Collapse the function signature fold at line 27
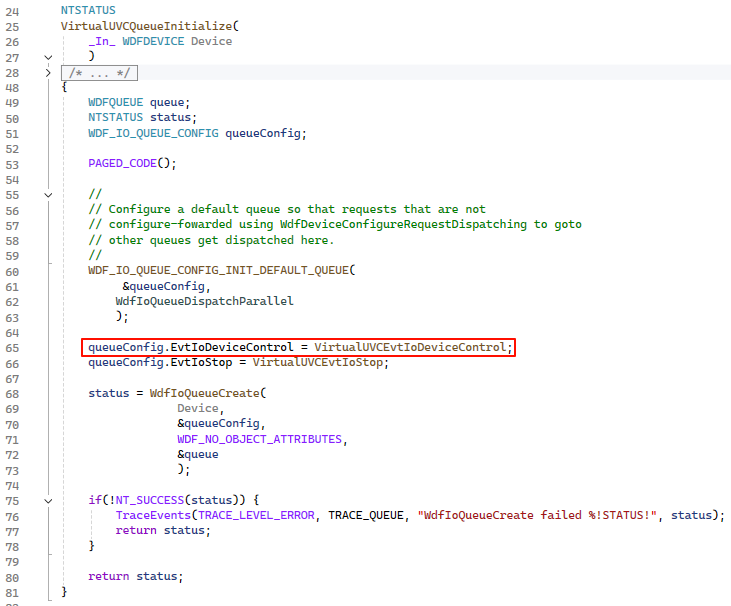 (48, 57)
